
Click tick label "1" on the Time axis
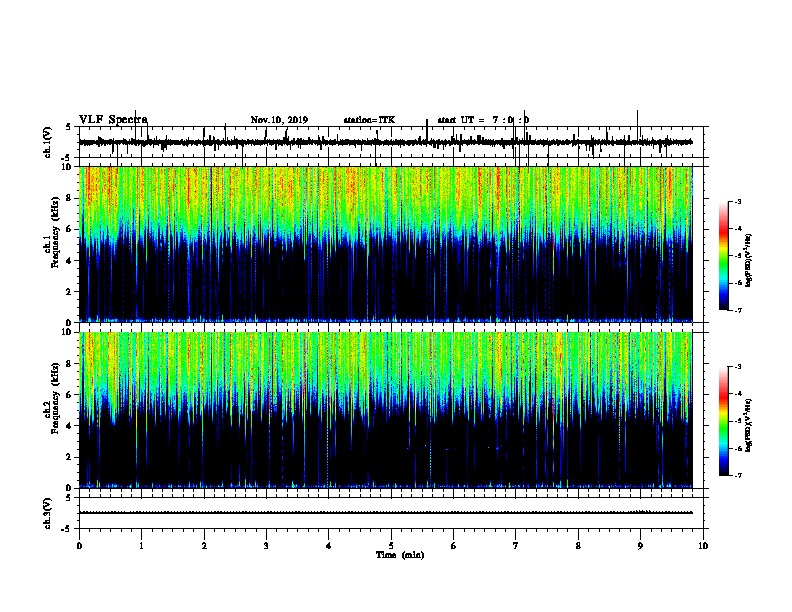tap(141, 546)
